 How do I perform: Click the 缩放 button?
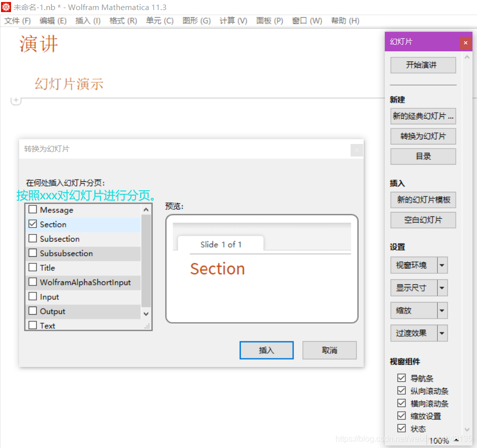tap(414, 310)
